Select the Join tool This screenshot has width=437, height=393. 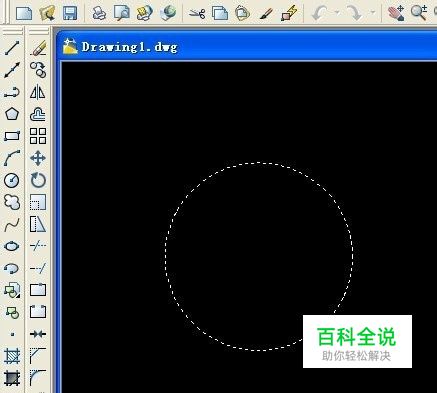click(x=38, y=334)
